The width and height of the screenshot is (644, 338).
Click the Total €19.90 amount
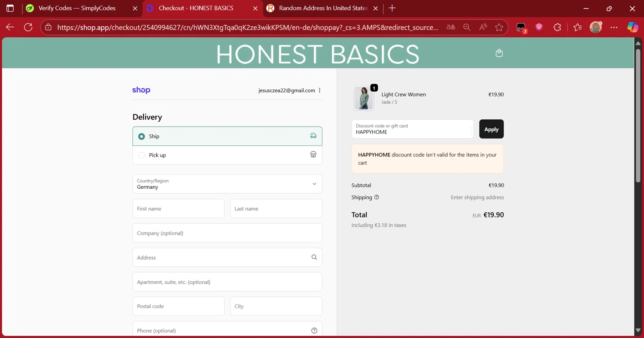pos(494,215)
